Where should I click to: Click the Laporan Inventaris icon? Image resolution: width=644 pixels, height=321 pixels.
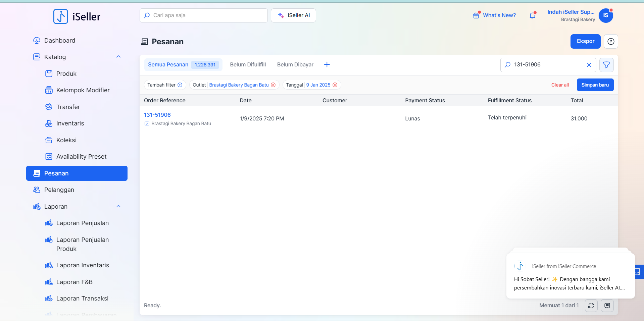[49, 265]
